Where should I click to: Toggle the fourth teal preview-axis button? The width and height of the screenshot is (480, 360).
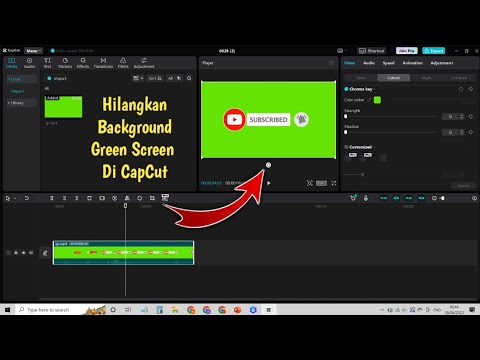coord(421,198)
